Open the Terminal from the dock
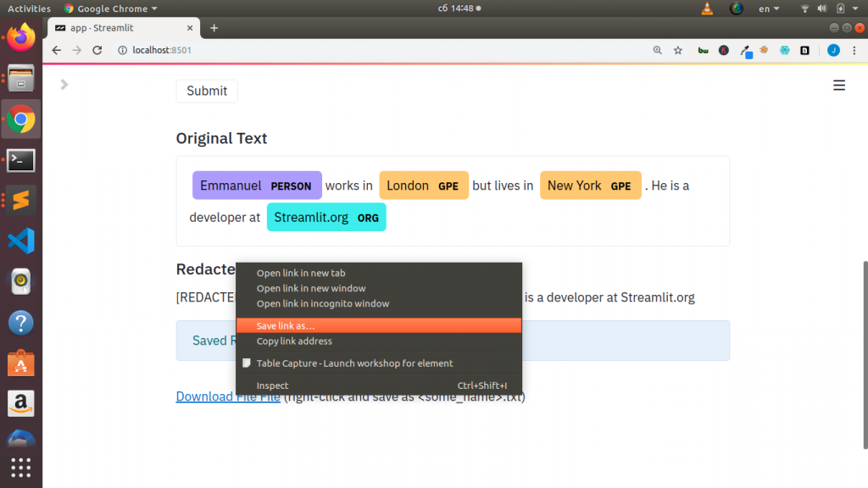 pyautogui.click(x=20, y=160)
